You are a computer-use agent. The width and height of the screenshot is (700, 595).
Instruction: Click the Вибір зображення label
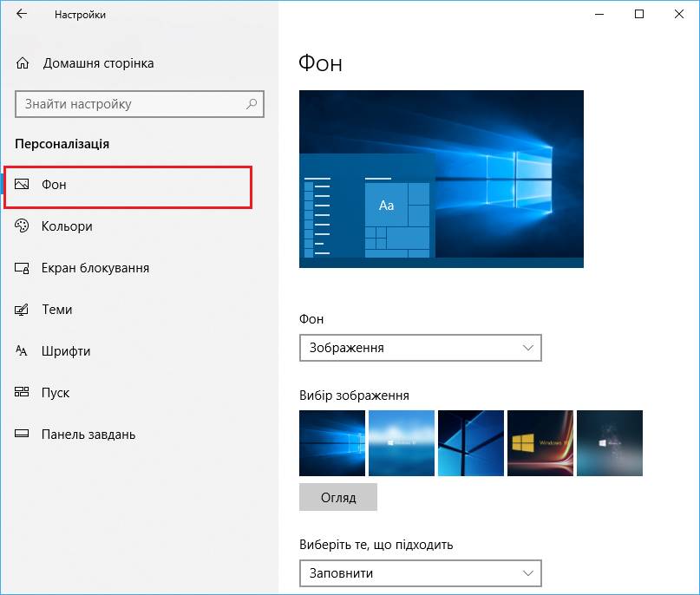pyautogui.click(x=354, y=396)
